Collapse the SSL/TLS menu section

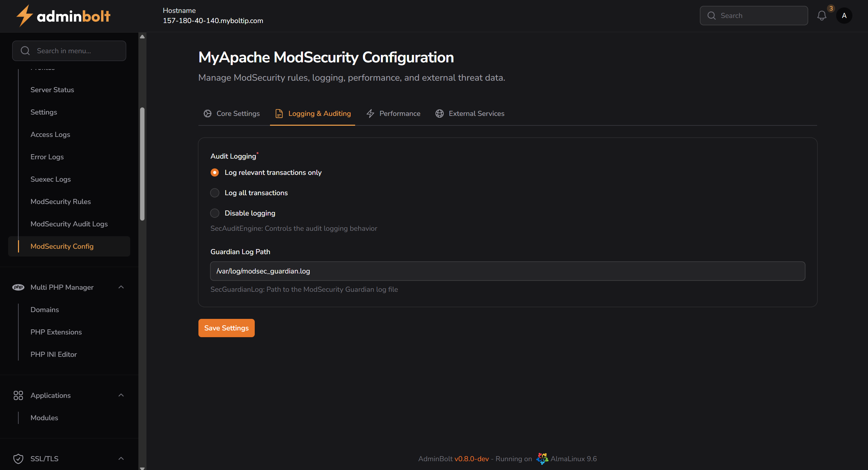point(121,459)
